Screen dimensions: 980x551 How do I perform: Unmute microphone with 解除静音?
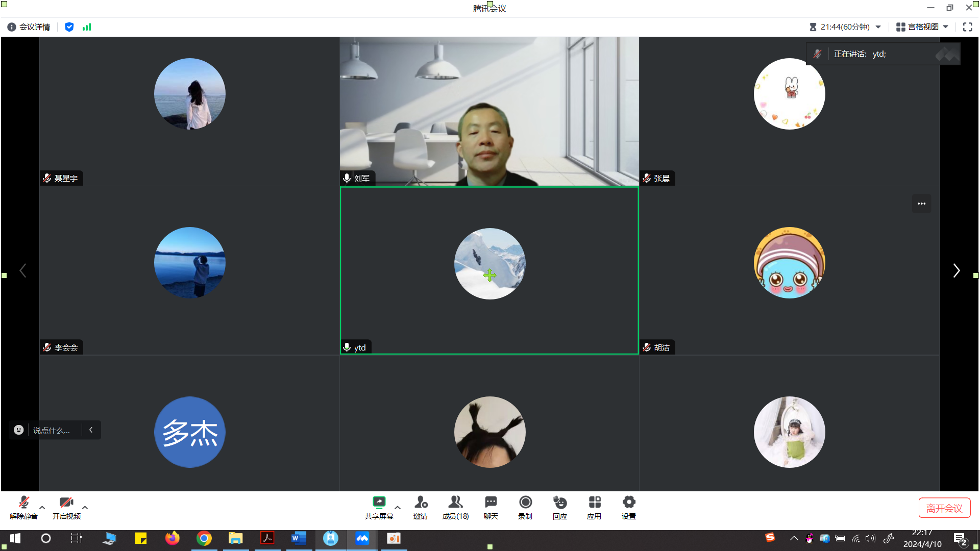pos(23,503)
